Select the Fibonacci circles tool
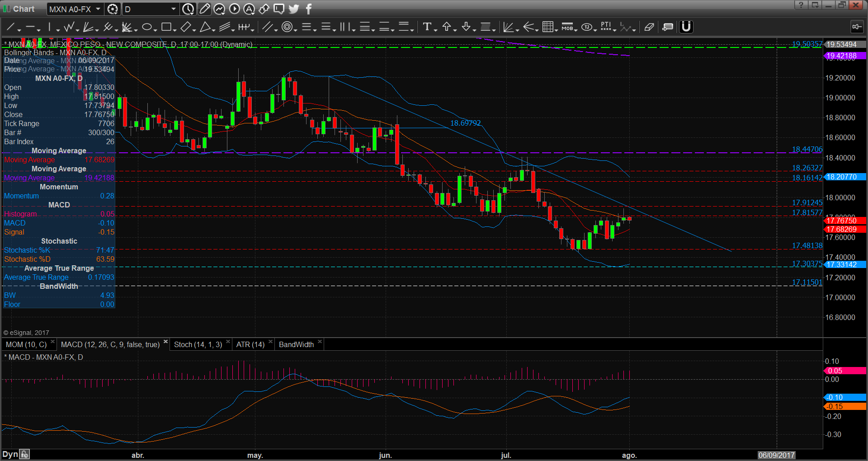The width and height of the screenshot is (868, 461). point(287,27)
